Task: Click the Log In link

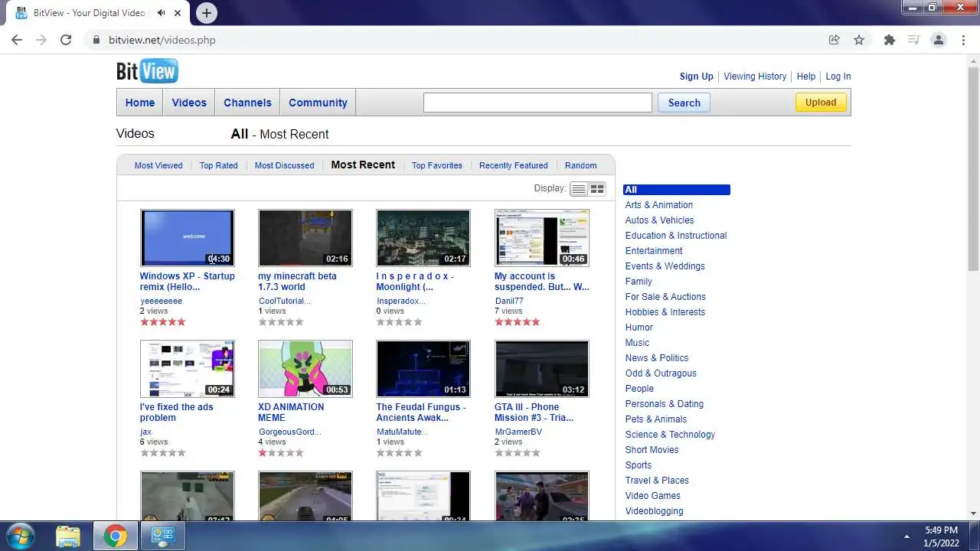Action: (x=838, y=77)
